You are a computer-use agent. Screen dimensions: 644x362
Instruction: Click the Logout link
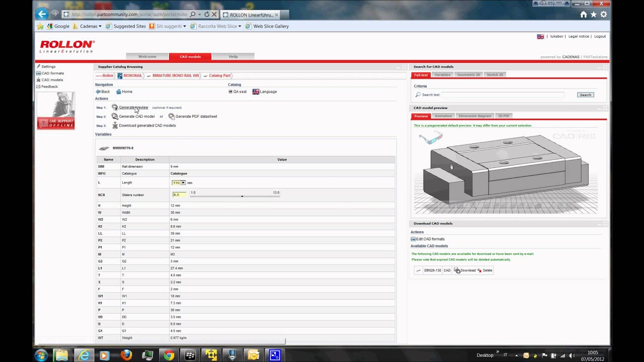tap(600, 36)
